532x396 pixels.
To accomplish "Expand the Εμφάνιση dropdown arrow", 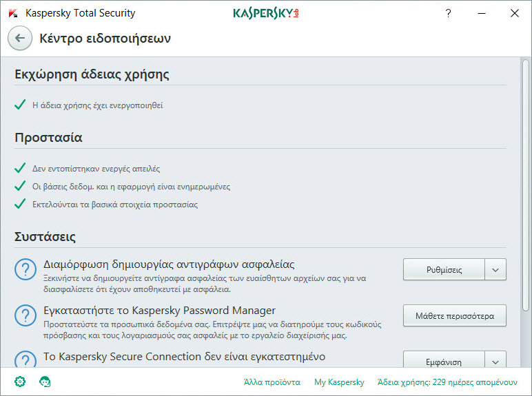I will coord(495,362).
